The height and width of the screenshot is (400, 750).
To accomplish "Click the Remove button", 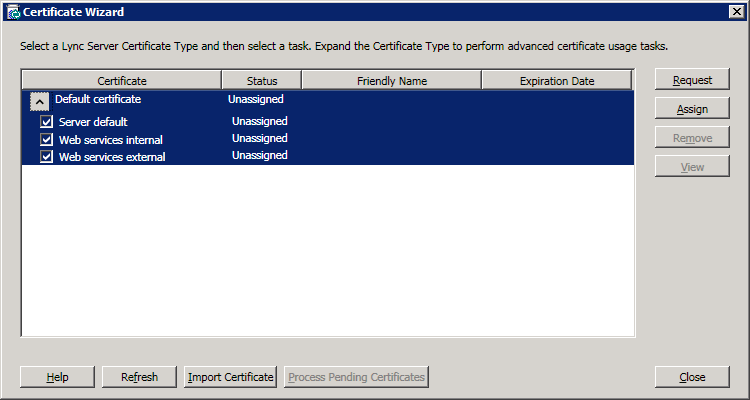I will click(692, 138).
